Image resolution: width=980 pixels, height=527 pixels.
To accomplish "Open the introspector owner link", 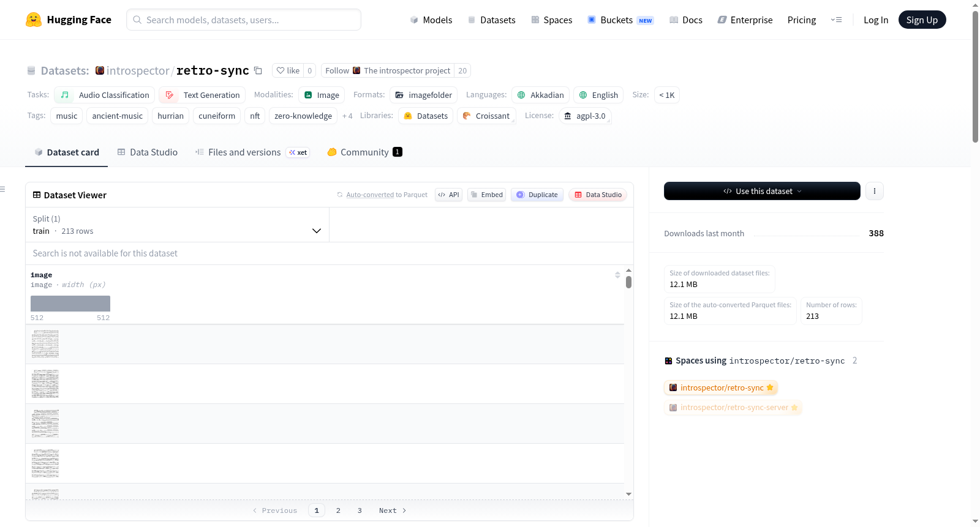I will 138,70.
